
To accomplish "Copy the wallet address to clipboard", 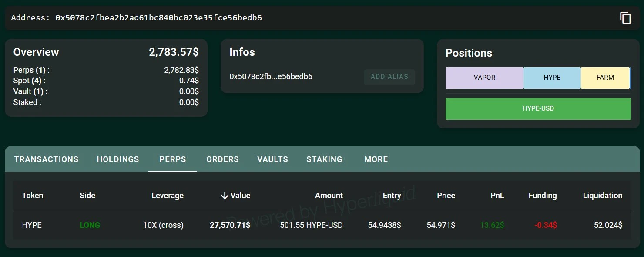I will 625,17.
